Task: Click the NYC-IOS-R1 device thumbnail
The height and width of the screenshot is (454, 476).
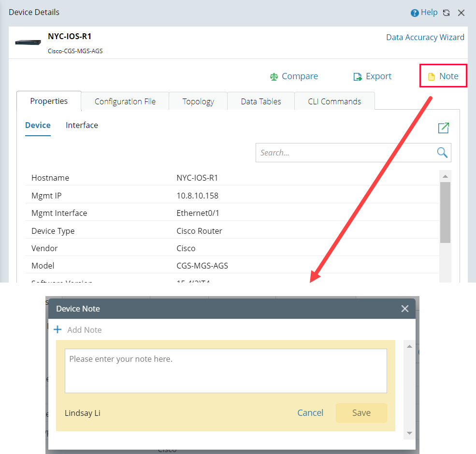Action: pos(28,42)
